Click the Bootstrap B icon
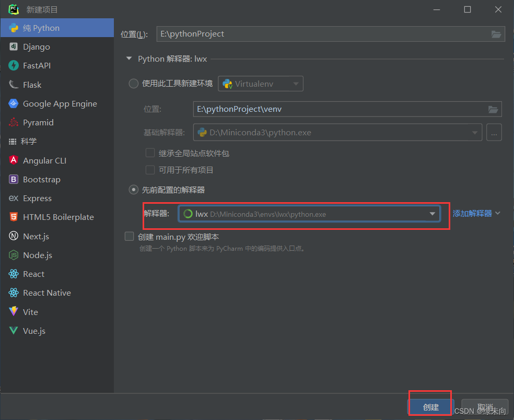The image size is (514, 420). pyautogui.click(x=14, y=179)
